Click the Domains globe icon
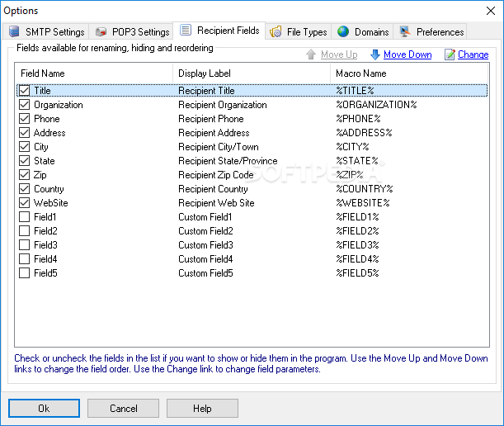 coord(343,31)
